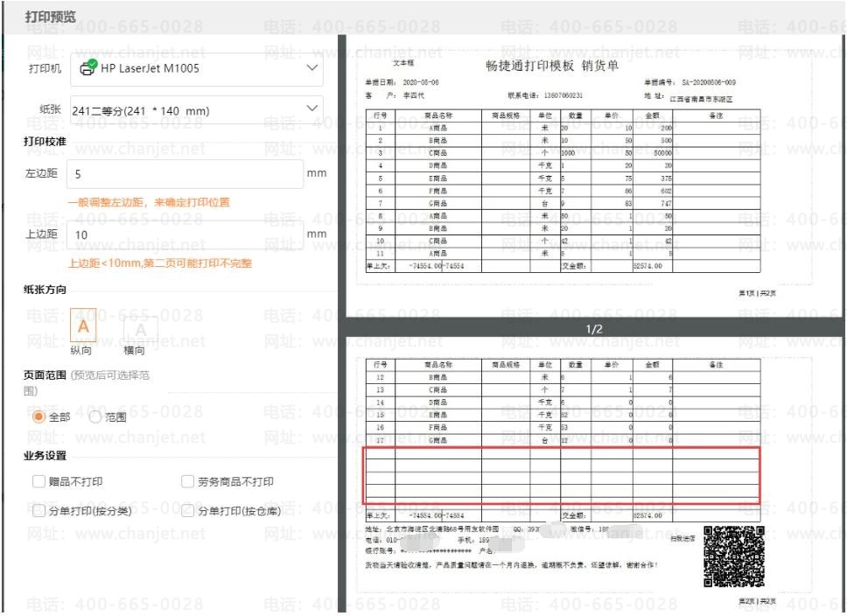Click the QR code on page two
847x616 pixels.
click(x=733, y=556)
